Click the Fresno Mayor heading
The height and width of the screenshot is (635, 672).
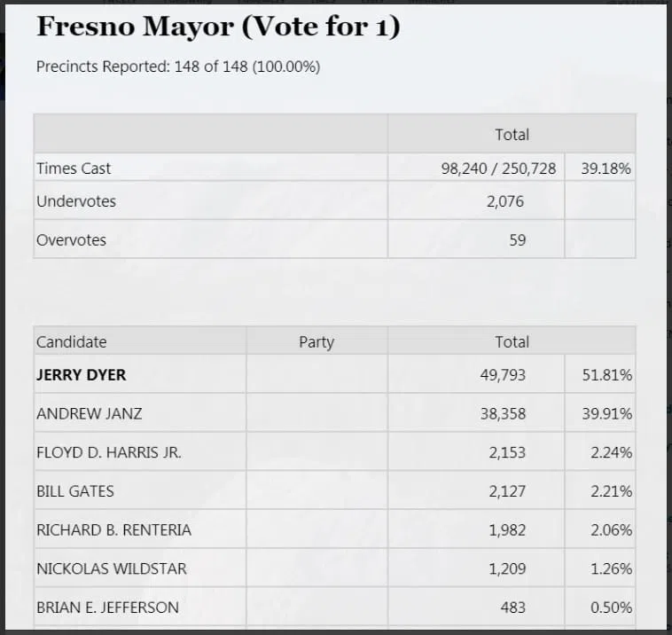tap(218, 27)
